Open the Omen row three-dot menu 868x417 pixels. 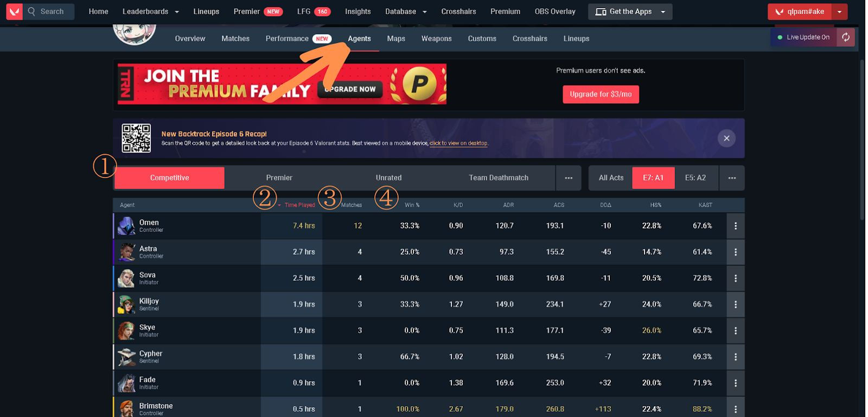[735, 226]
